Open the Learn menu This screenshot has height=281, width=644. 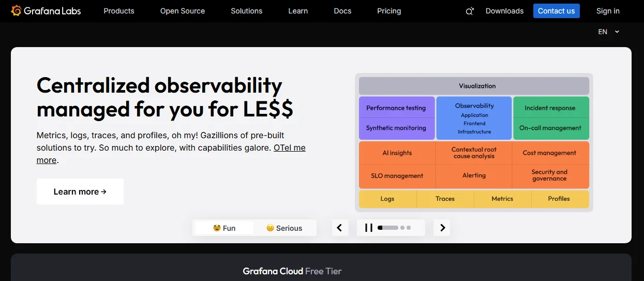(x=298, y=11)
